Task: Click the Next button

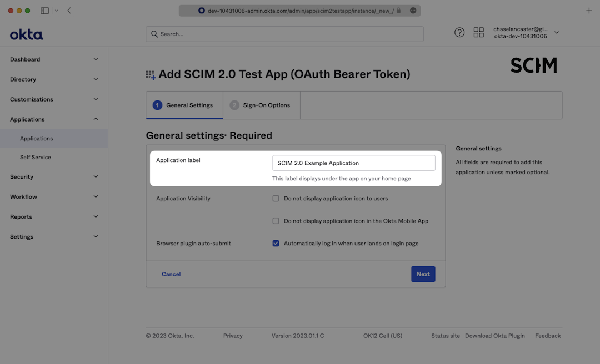Action: tap(423, 274)
